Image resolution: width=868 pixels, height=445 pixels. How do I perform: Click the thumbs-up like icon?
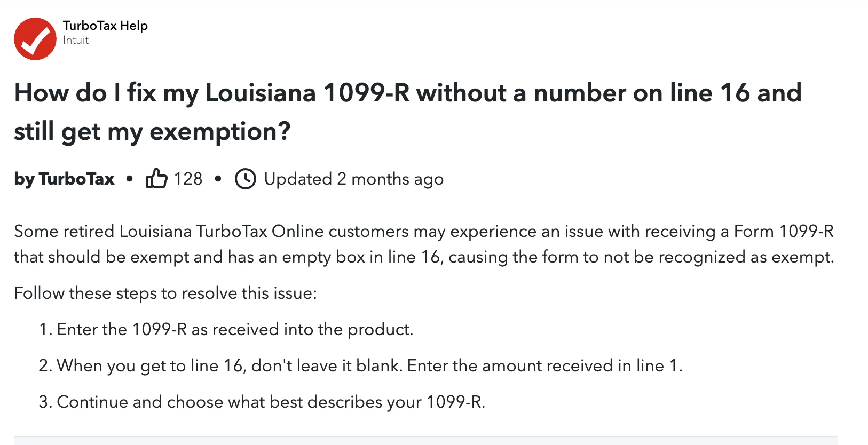[x=157, y=179]
